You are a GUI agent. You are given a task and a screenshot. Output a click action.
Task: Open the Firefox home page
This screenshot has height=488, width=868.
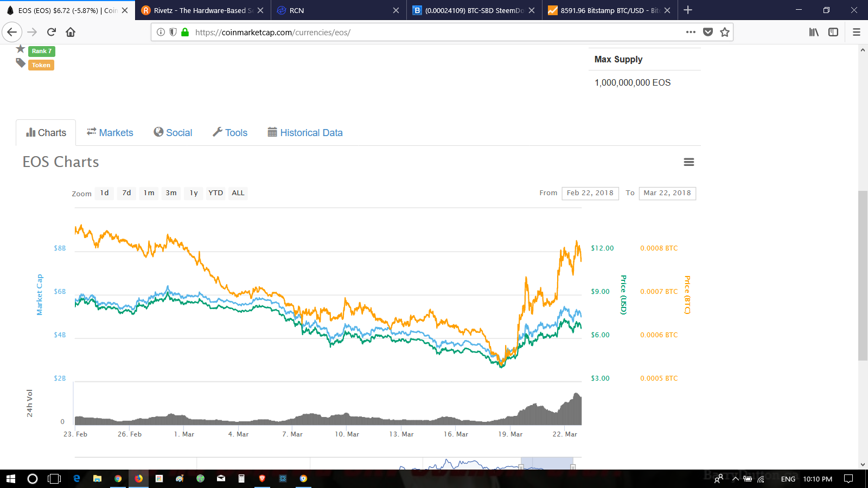pos(71,32)
